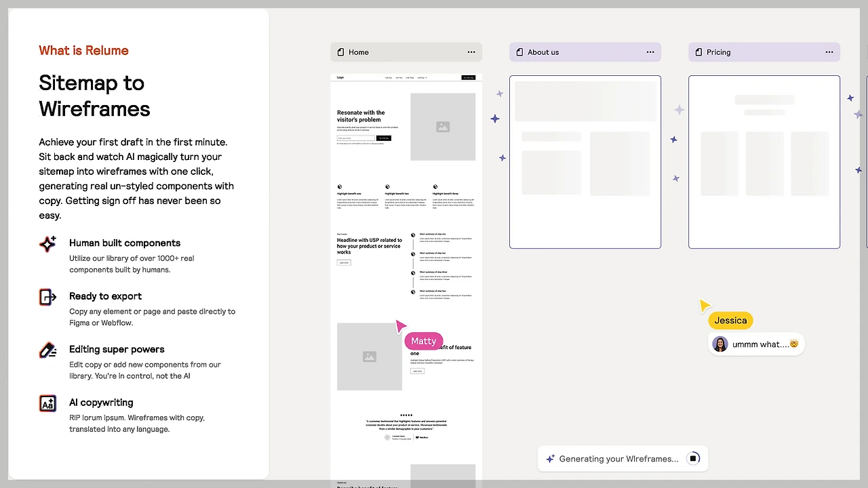This screenshot has height=488, width=868.
Task: Click the black navbar button in Home wireframe
Action: [x=469, y=78]
